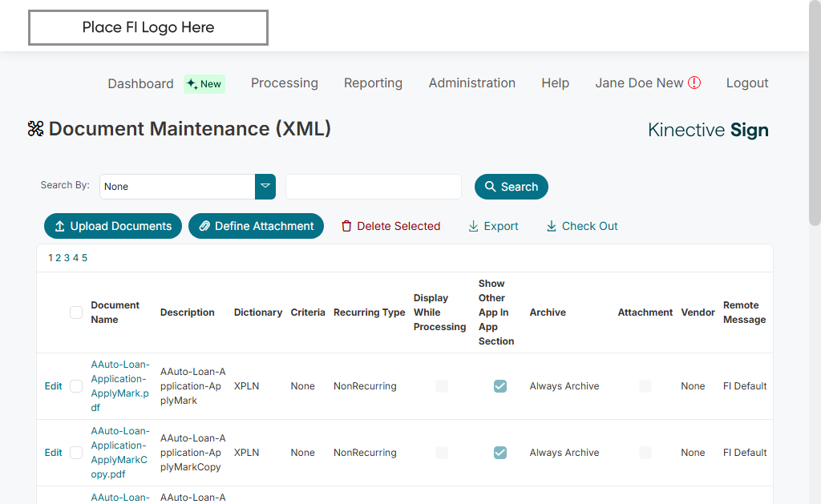Click Edit link for ApplyMarkCopy.pdf row

[x=53, y=453]
